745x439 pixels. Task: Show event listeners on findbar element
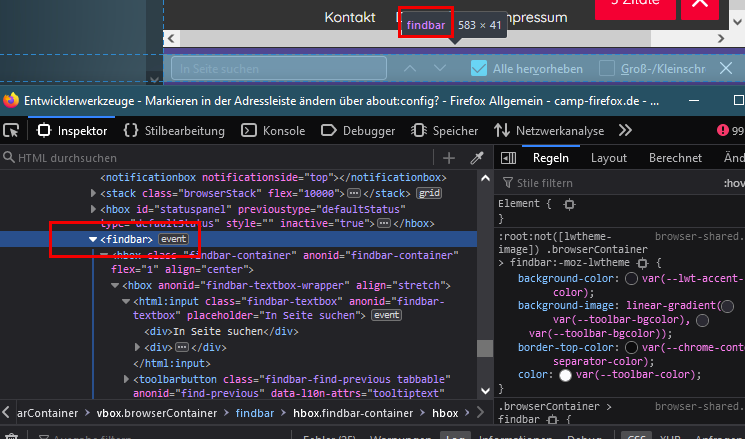click(173, 239)
